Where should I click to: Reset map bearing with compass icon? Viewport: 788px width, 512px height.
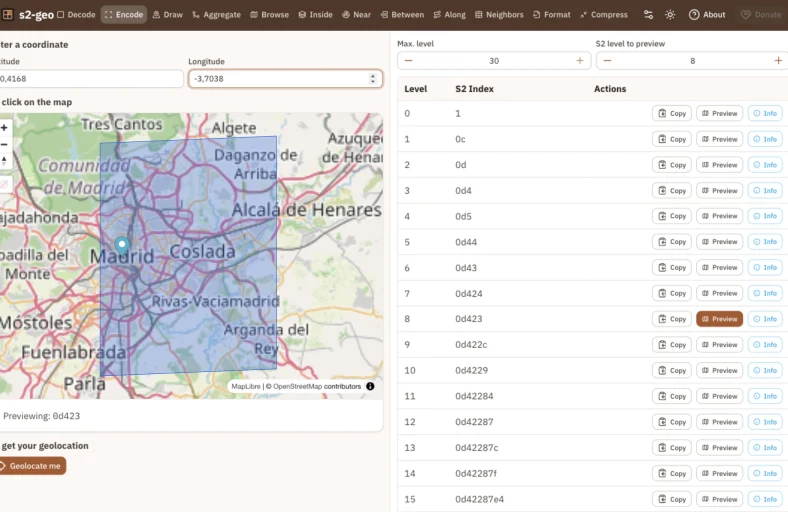coord(4,161)
